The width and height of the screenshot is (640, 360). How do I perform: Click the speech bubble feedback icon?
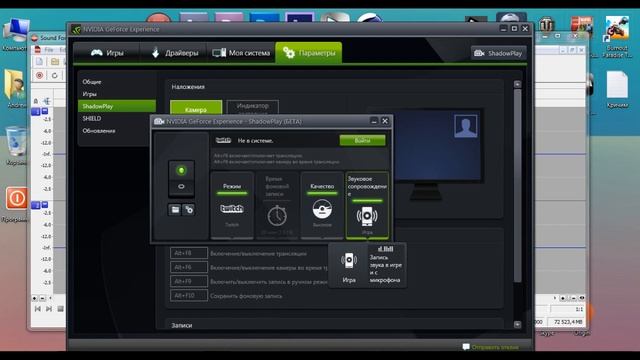pos(466,347)
